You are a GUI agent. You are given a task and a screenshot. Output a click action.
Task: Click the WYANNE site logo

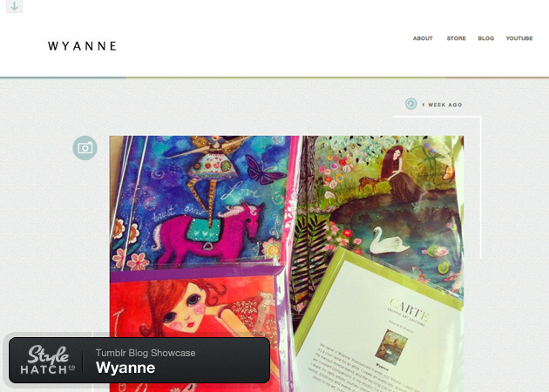(x=82, y=46)
